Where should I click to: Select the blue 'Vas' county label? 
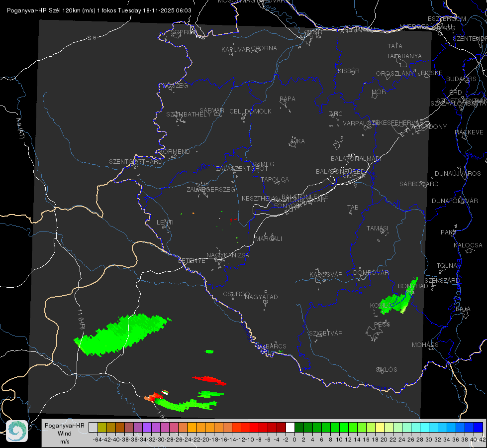(203, 168)
